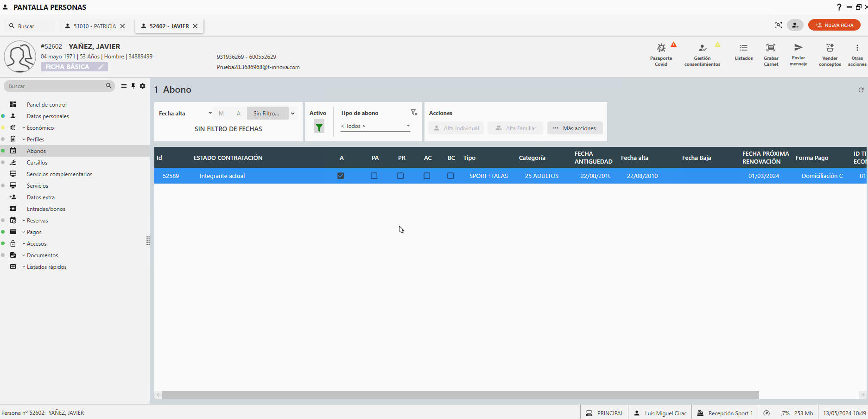Select the Integrante actual row
This screenshot has height=419, width=868.
click(510, 176)
